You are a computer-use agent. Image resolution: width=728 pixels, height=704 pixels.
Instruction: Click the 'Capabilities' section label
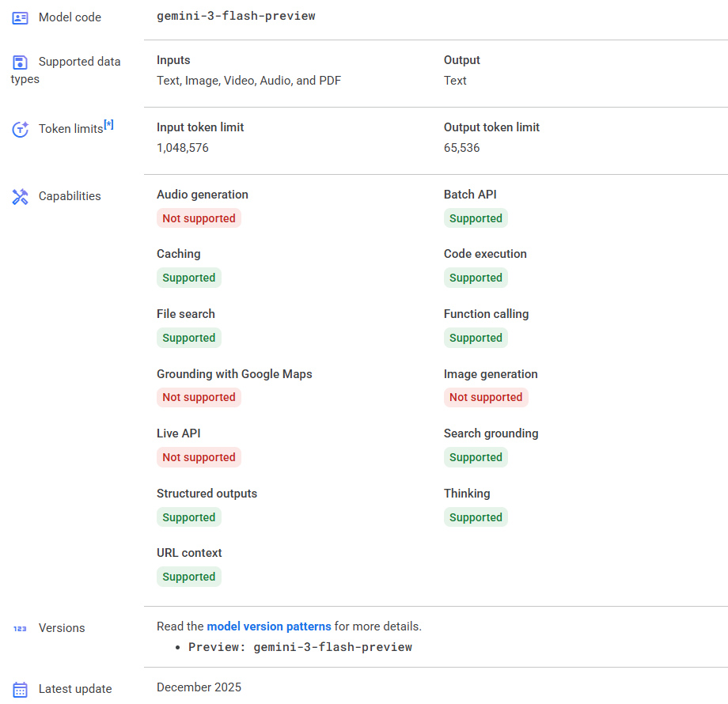click(x=70, y=196)
